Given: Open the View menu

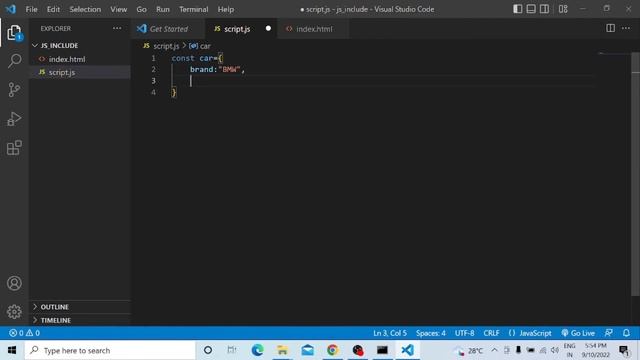Looking at the screenshot, I should click(118, 9).
